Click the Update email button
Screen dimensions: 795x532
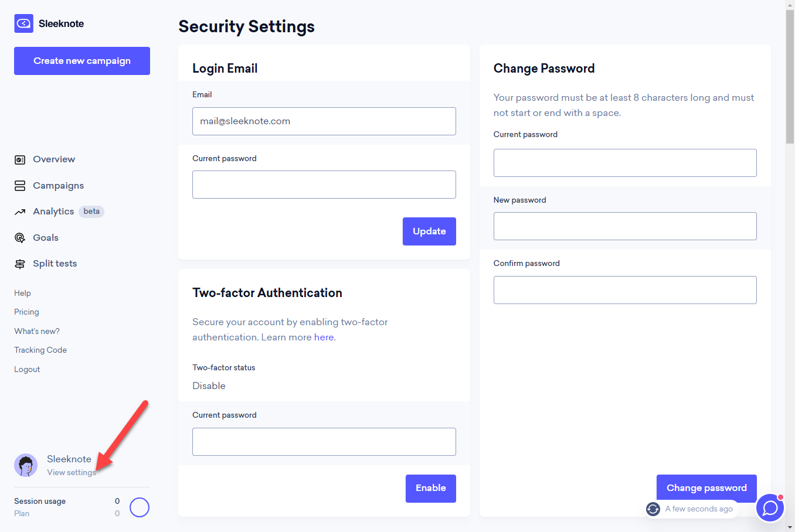[x=429, y=231]
